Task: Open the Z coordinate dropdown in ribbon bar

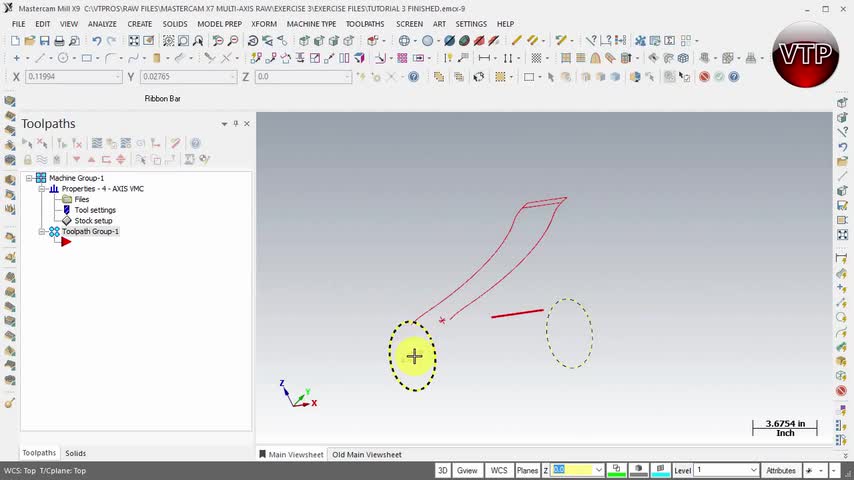Action: click(x=347, y=77)
